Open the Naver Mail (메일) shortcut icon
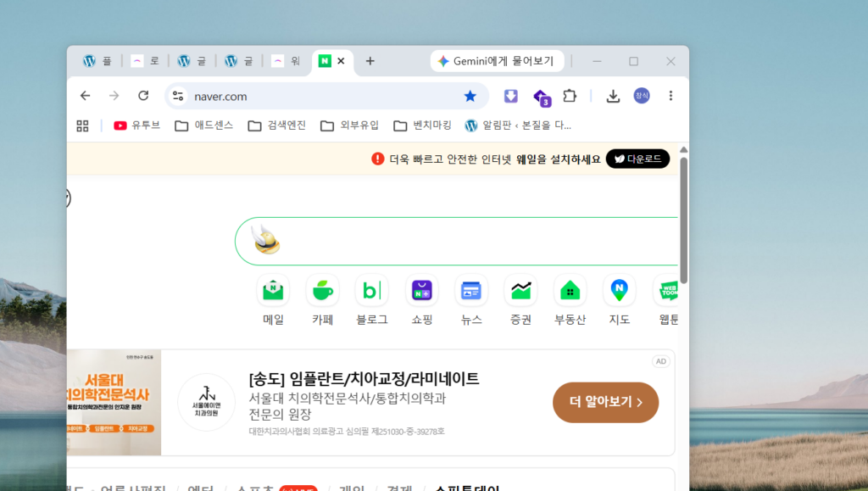The image size is (868, 491). [x=273, y=291]
